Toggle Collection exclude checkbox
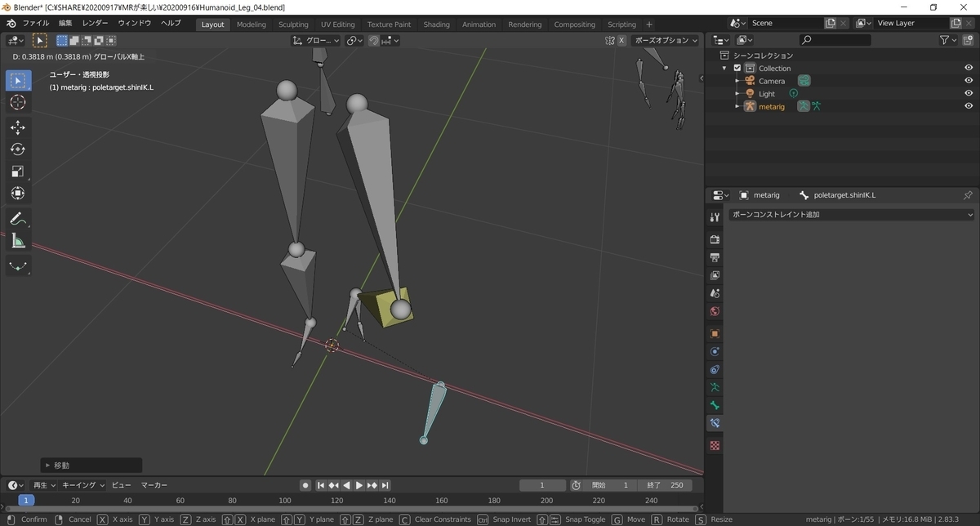This screenshot has width=980, height=526. 737,68
